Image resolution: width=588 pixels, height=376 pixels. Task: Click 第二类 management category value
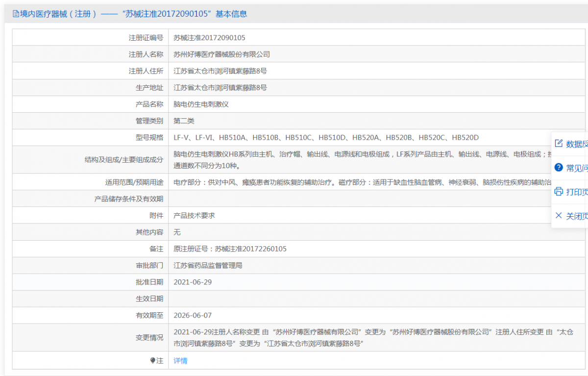184,121
